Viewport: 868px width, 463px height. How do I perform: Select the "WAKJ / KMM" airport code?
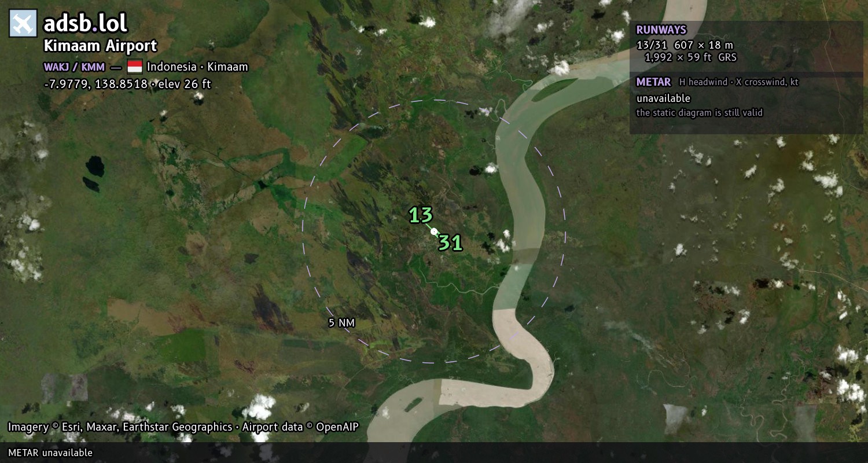(x=74, y=67)
